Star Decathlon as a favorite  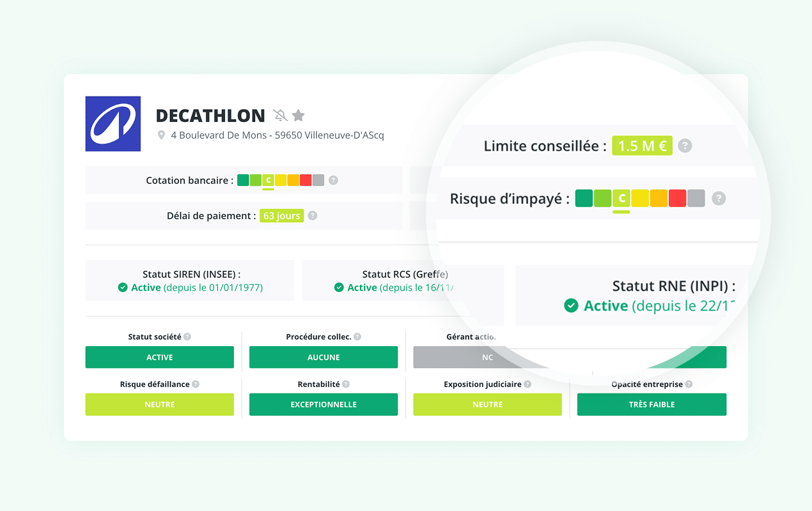(299, 115)
